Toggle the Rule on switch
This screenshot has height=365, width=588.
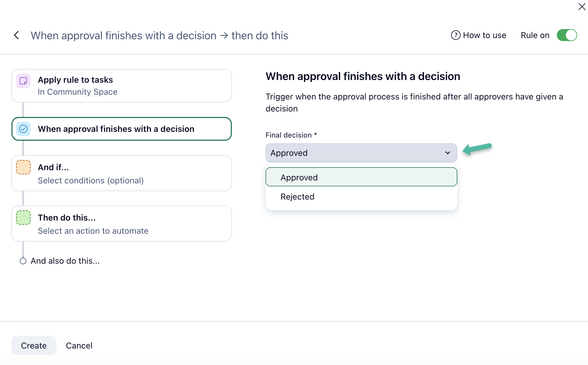567,35
